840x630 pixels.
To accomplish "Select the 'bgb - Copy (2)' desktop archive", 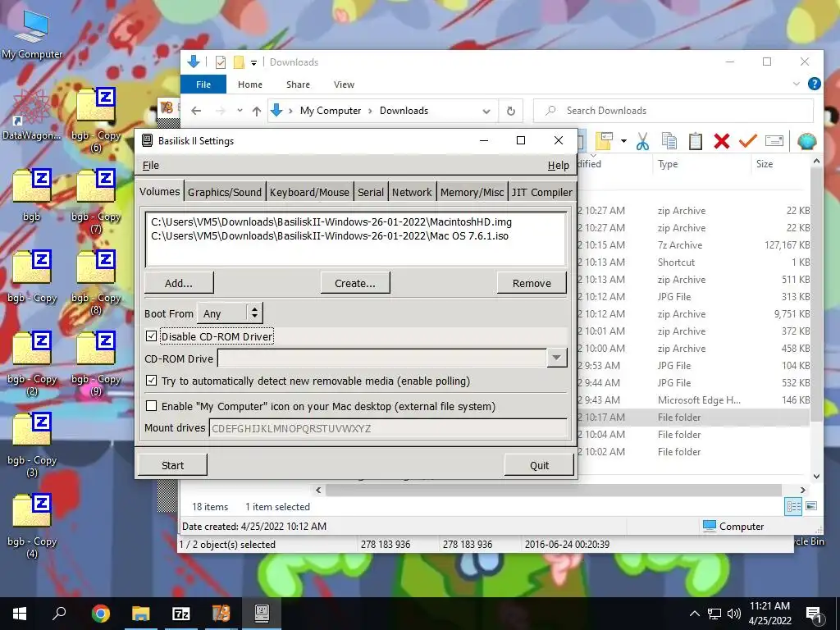I will point(32,364).
